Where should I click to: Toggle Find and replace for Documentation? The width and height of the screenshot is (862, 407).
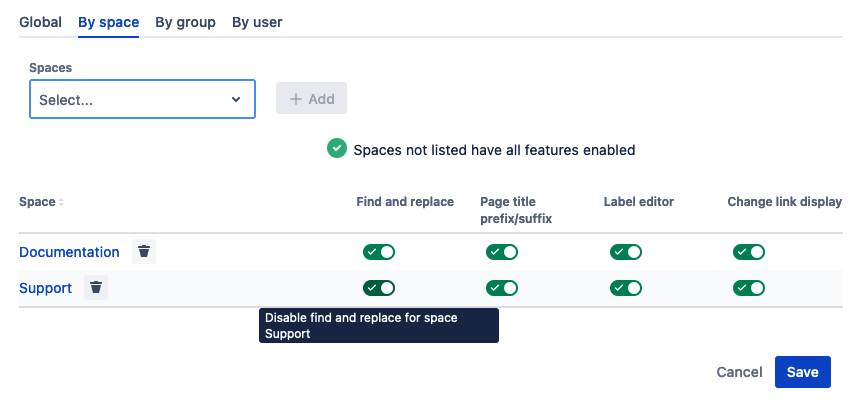coord(379,252)
